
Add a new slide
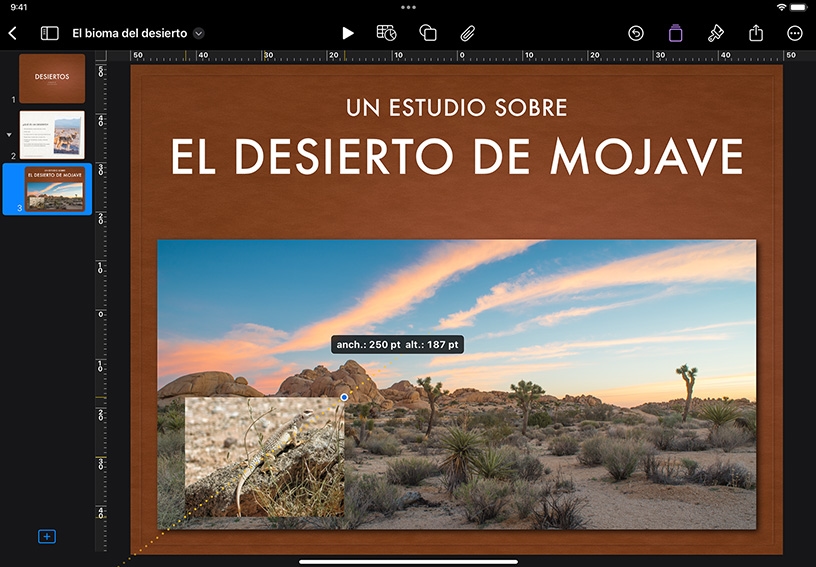[x=47, y=536]
